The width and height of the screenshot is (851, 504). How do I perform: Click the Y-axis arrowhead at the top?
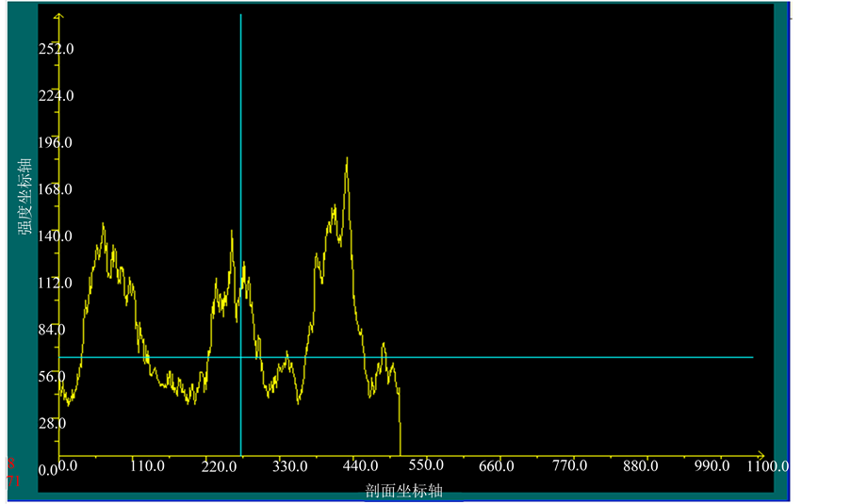click(x=58, y=17)
